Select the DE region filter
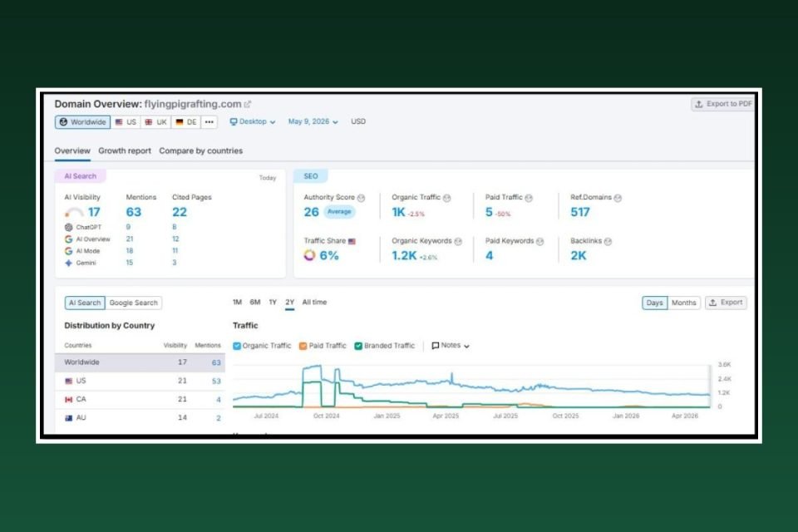This screenshot has width=798, height=532. pos(185,122)
